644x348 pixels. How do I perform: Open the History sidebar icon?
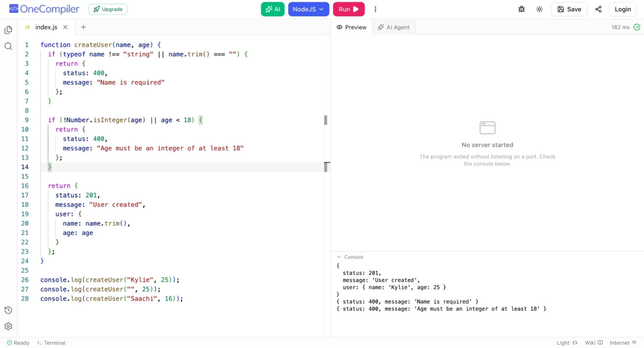[x=8, y=310]
